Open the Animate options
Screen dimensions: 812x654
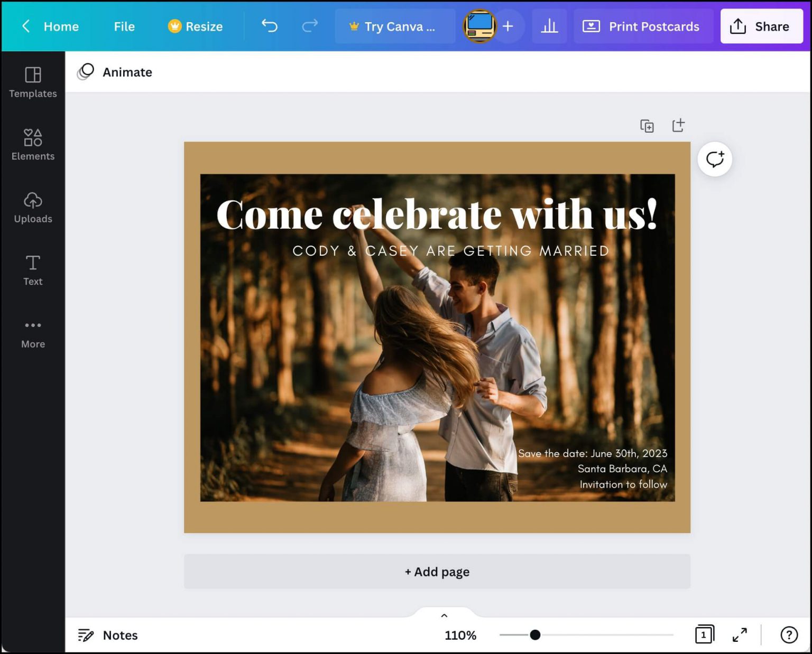pyautogui.click(x=114, y=72)
